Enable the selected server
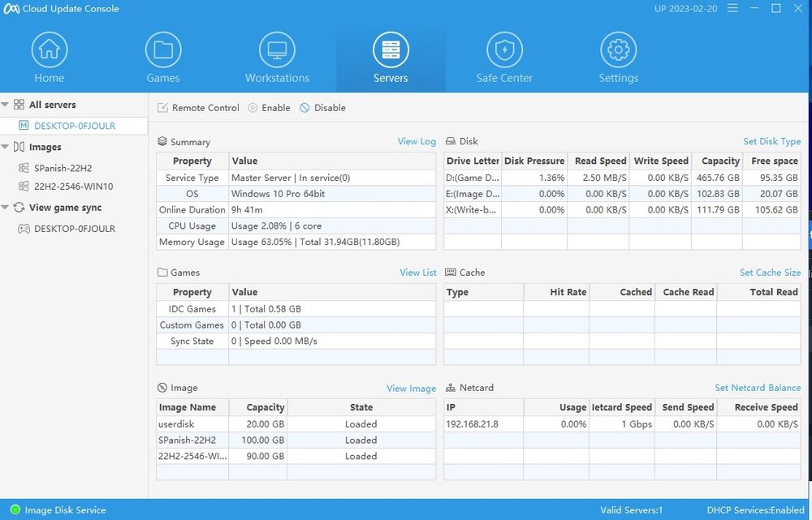The width and height of the screenshot is (812, 520). coord(269,108)
